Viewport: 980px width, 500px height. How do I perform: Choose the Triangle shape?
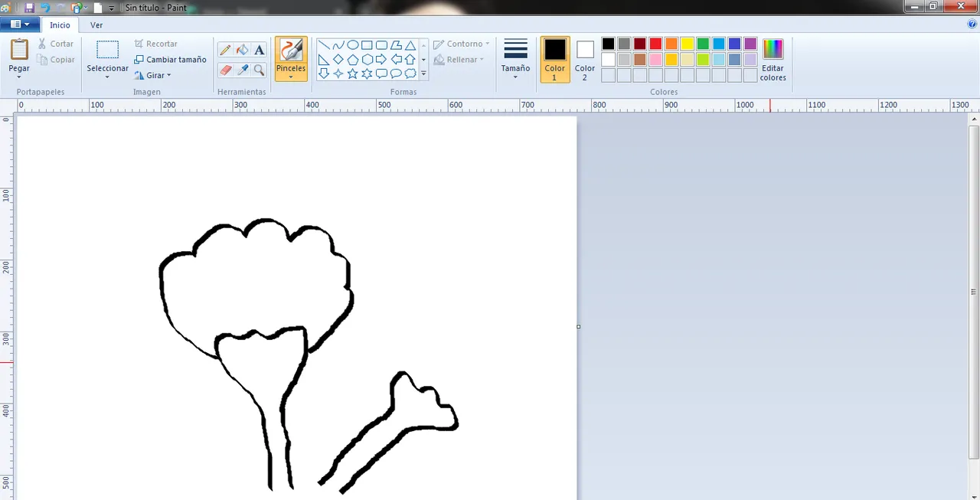(410, 45)
